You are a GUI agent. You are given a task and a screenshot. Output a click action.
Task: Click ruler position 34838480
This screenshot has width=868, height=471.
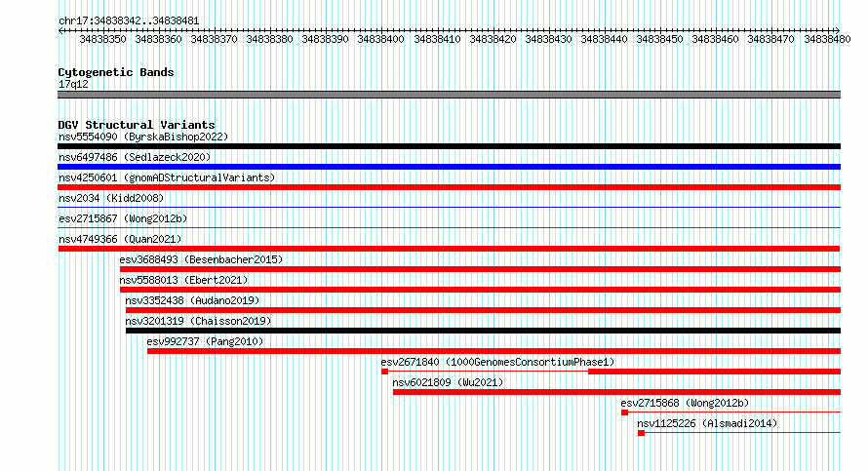click(x=827, y=39)
